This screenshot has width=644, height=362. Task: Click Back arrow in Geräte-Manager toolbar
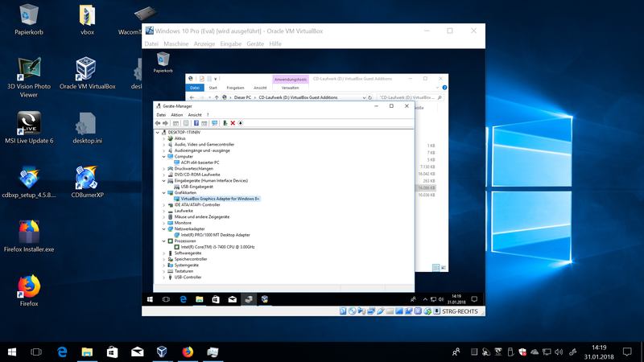(x=158, y=123)
